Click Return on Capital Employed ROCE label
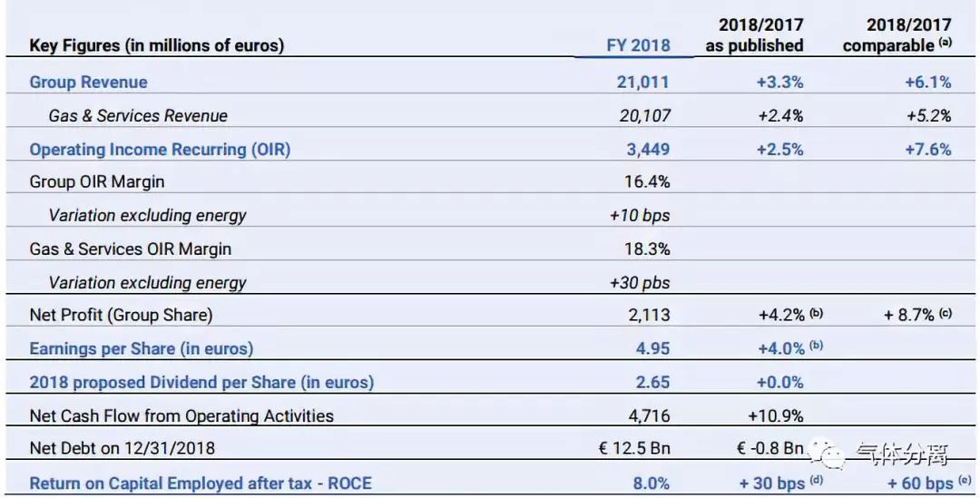980x498 pixels. click(201, 483)
